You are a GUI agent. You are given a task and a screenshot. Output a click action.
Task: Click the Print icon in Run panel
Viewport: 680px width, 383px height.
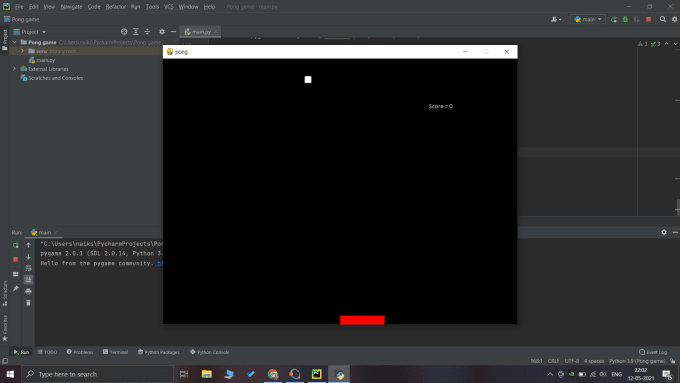(28, 291)
